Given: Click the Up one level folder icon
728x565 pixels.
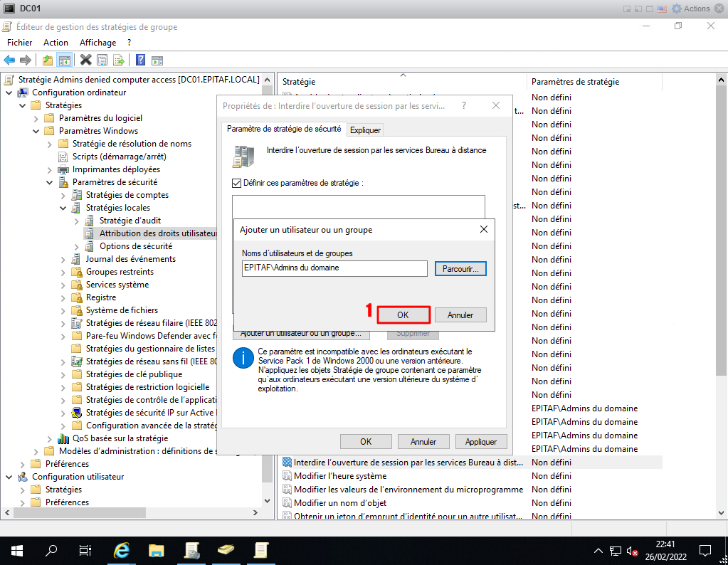Looking at the screenshot, I should (48, 60).
